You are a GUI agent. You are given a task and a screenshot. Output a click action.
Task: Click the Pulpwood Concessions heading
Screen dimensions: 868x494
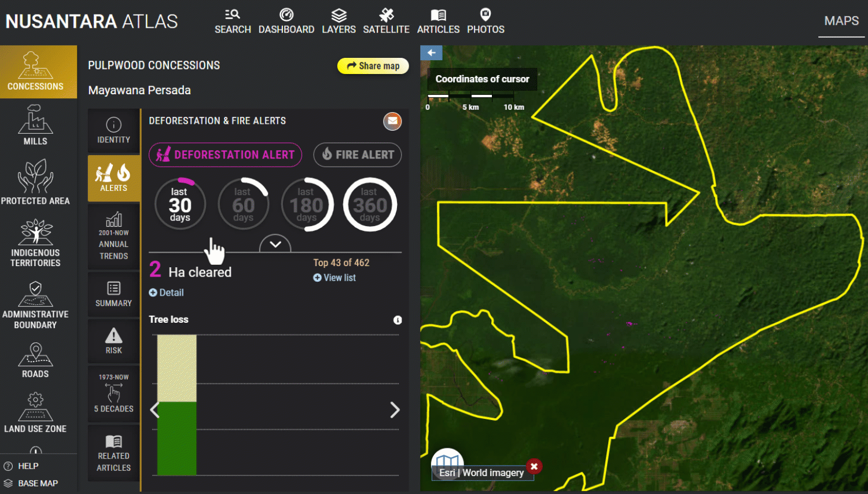(x=154, y=65)
